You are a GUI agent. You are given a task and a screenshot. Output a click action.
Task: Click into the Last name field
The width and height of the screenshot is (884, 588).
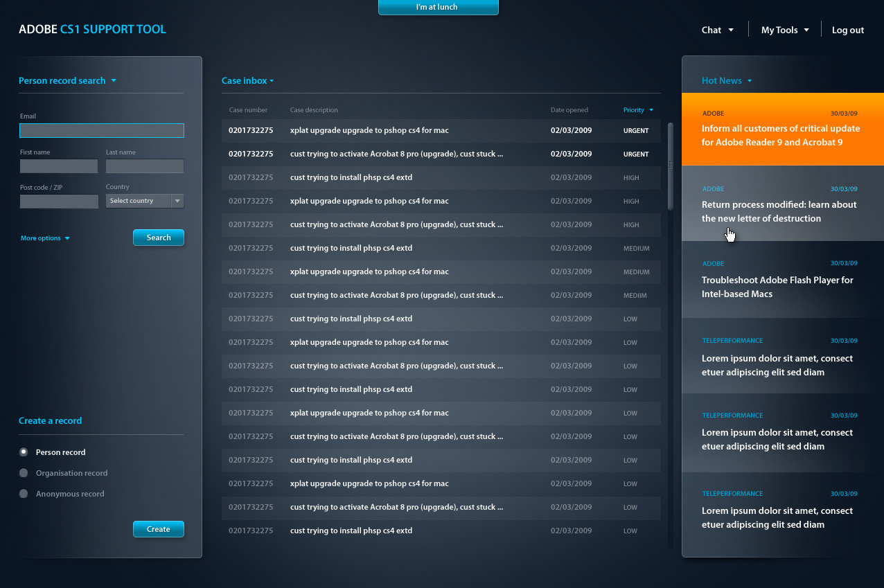point(145,166)
